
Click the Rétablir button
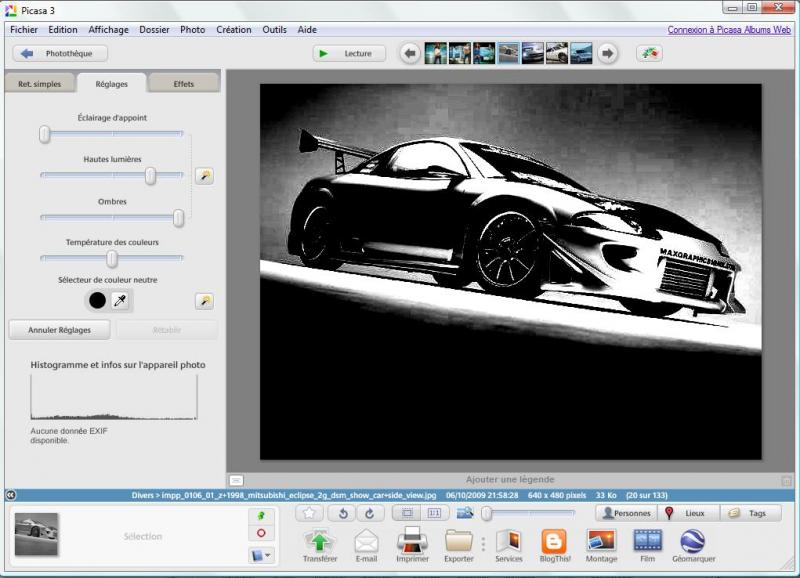[167, 330]
